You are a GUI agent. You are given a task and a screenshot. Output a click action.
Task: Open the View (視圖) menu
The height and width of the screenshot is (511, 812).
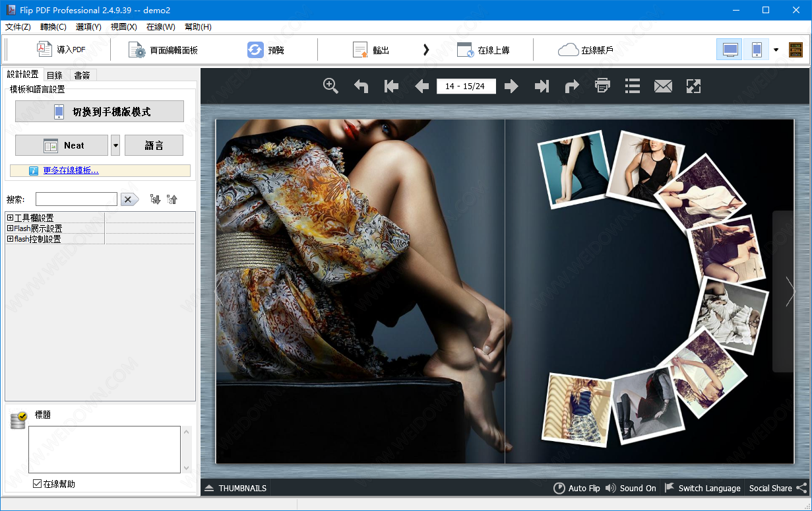click(124, 27)
